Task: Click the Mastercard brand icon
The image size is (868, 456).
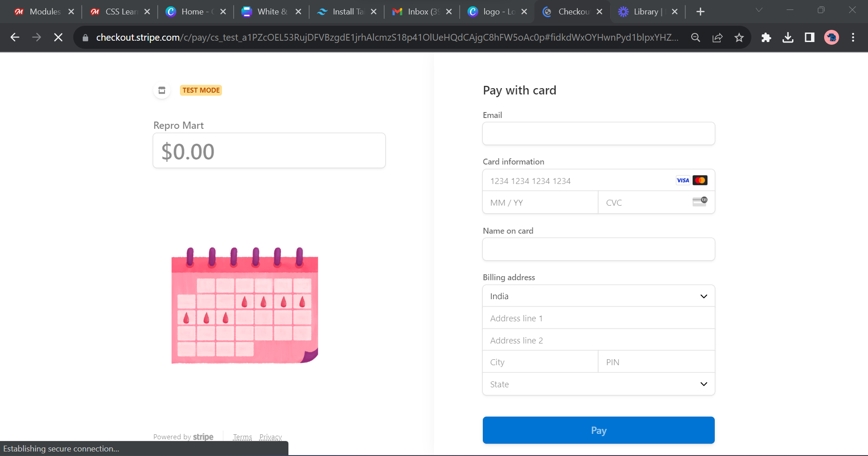Action: point(700,180)
